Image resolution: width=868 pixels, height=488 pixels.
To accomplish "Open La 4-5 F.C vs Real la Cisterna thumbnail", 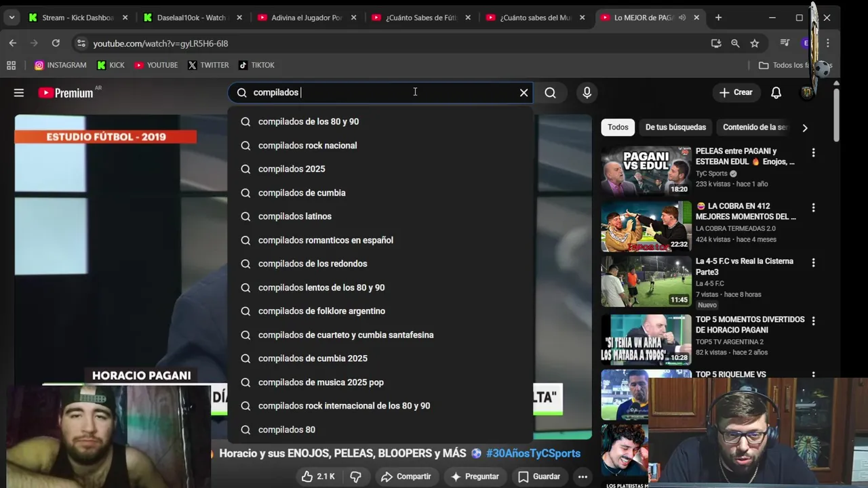I will tap(646, 282).
